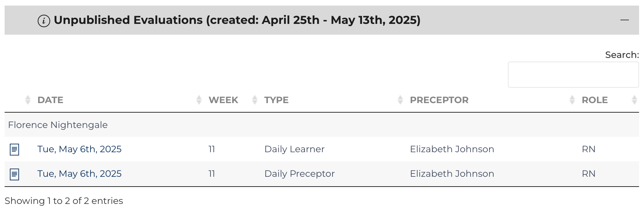Open the Daily Preceptor row's date link
The width and height of the screenshot is (644, 218).
coord(79,174)
